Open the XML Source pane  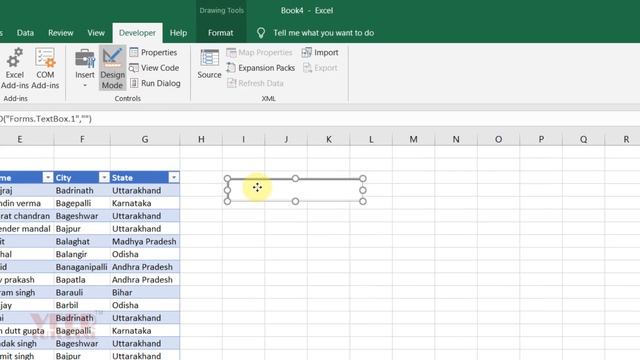[209, 64]
